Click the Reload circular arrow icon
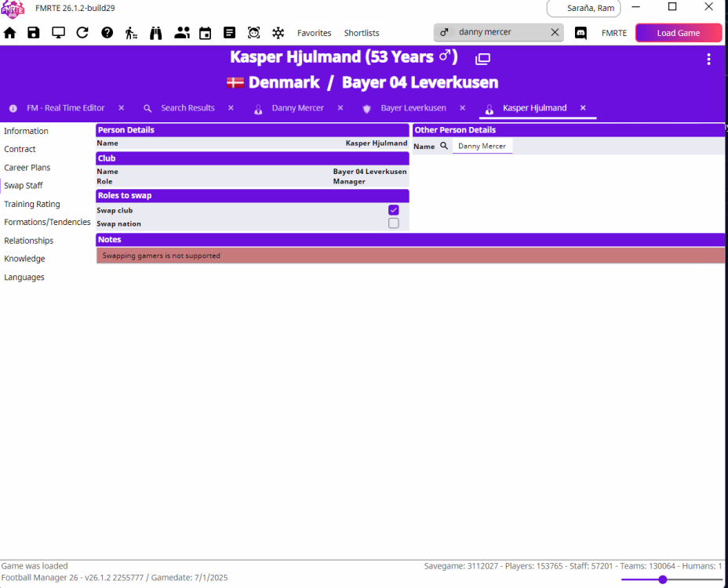The height and width of the screenshot is (588, 728). (x=82, y=33)
